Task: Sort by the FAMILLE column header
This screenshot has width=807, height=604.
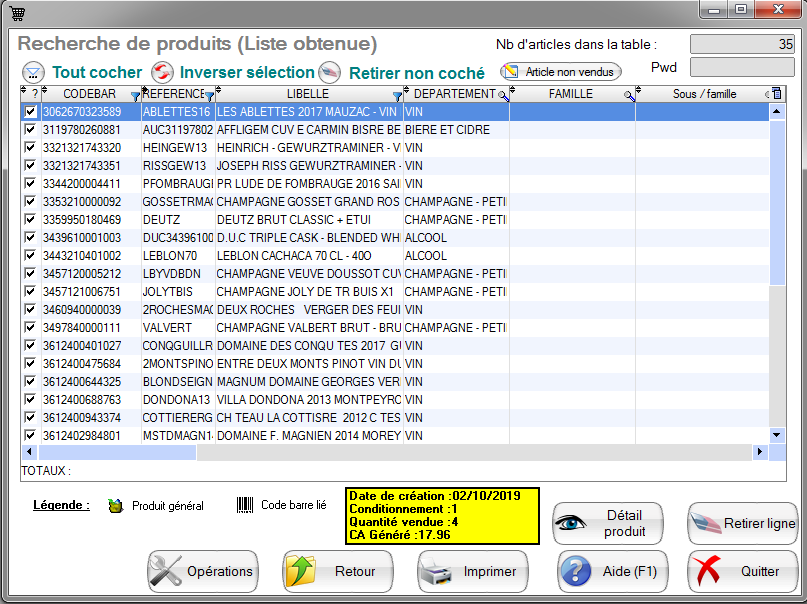Action: pos(570,94)
